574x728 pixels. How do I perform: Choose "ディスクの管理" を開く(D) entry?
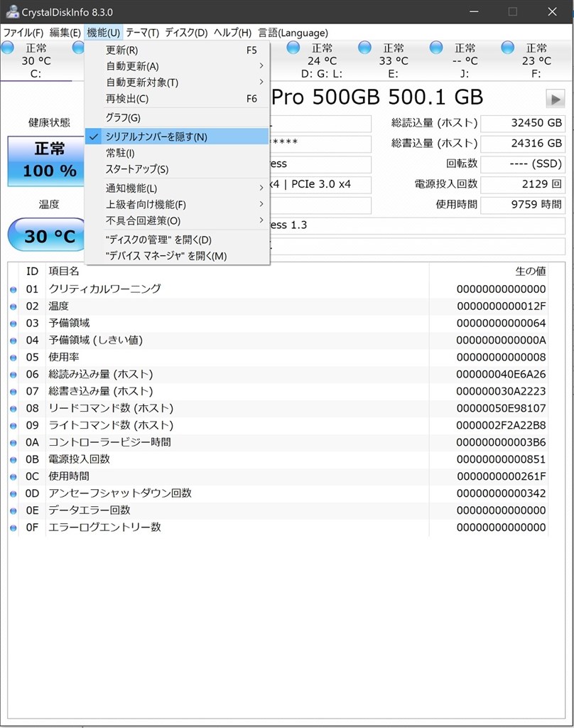pyautogui.click(x=177, y=240)
